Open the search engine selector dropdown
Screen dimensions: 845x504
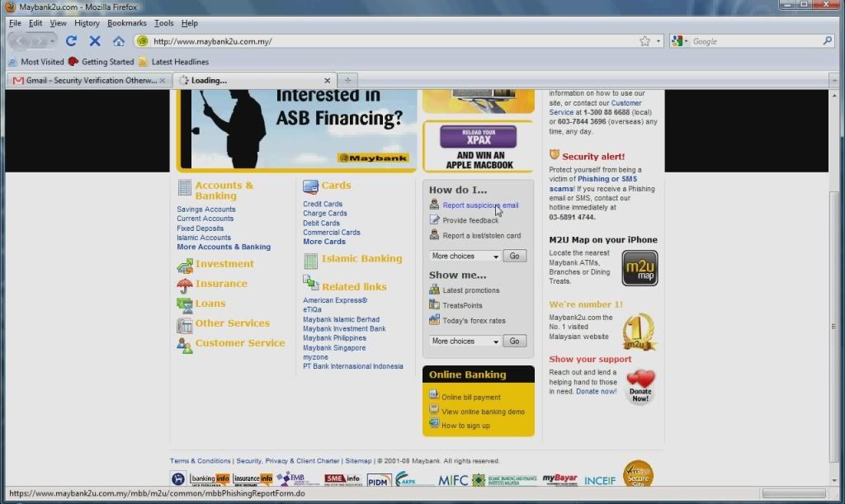[x=680, y=41]
